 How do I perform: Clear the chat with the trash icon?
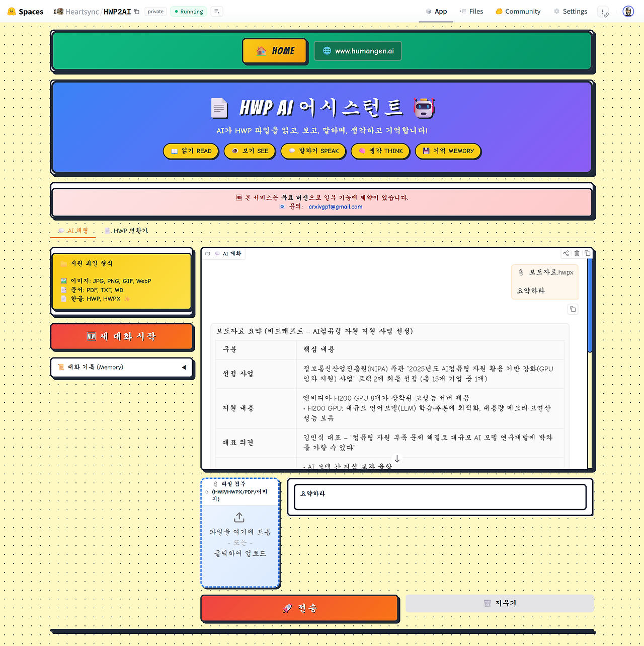577,253
